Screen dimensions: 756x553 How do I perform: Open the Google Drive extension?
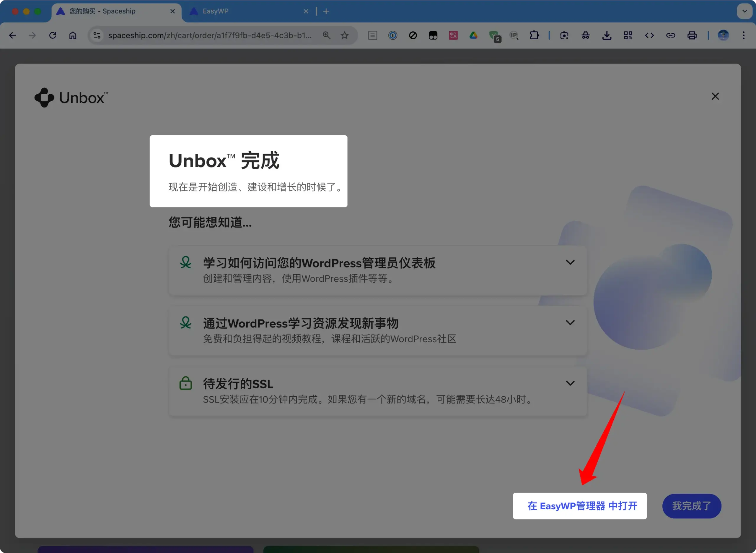pyautogui.click(x=473, y=35)
